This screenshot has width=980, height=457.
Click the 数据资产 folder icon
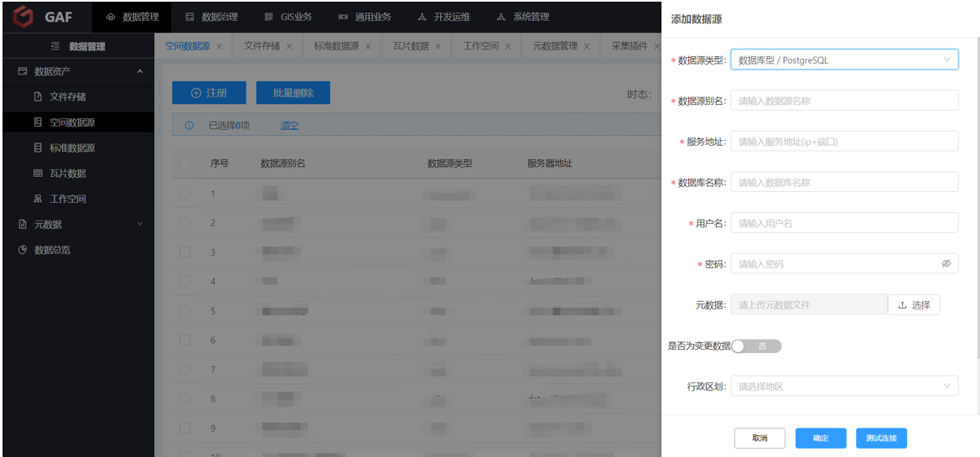pyautogui.click(x=23, y=71)
